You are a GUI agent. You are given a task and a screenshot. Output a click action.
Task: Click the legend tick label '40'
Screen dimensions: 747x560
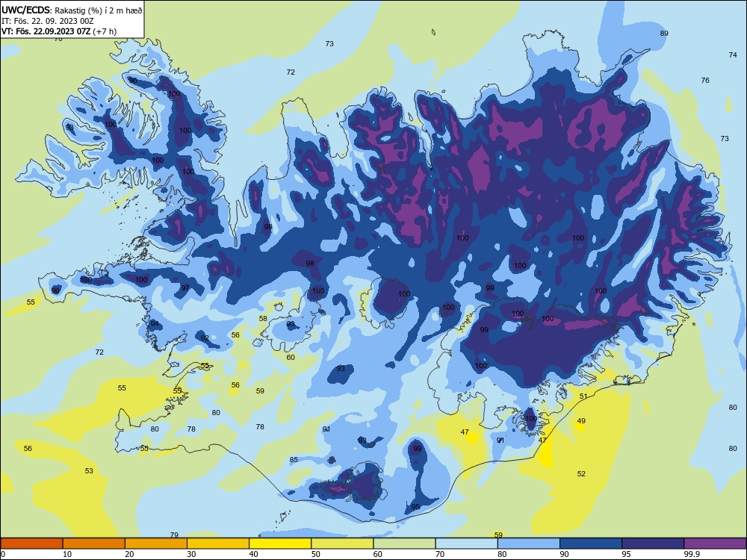(x=254, y=554)
